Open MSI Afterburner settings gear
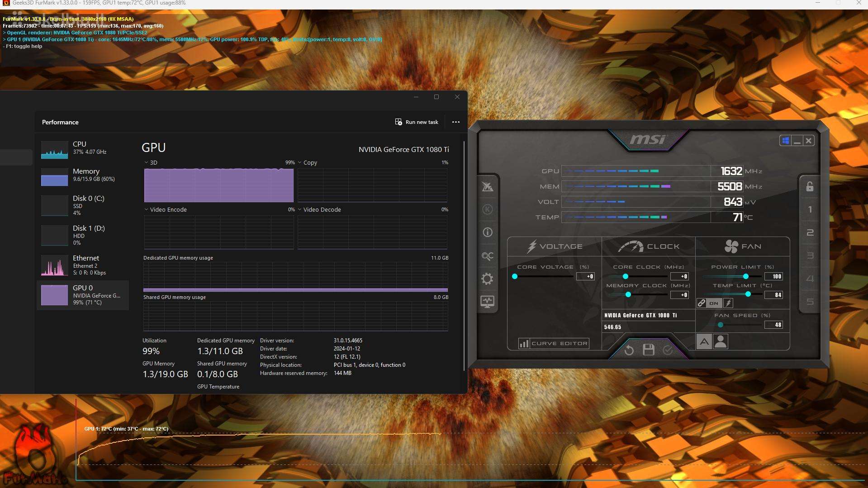This screenshot has width=868, height=488. pos(487,279)
